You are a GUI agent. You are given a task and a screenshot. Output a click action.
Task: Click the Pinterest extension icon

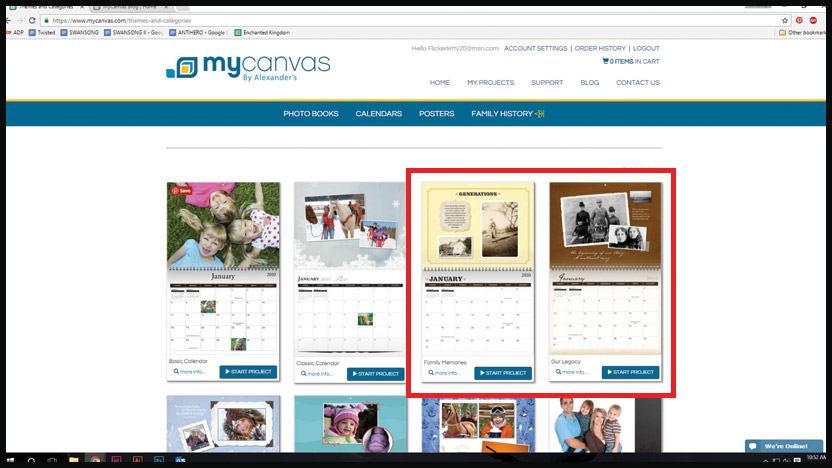pyautogui.click(x=799, y=20)
